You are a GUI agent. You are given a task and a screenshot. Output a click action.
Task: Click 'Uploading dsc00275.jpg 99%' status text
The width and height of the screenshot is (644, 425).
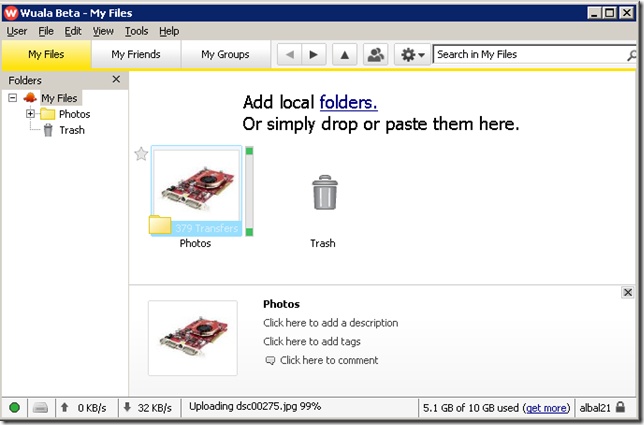point(255,407)
